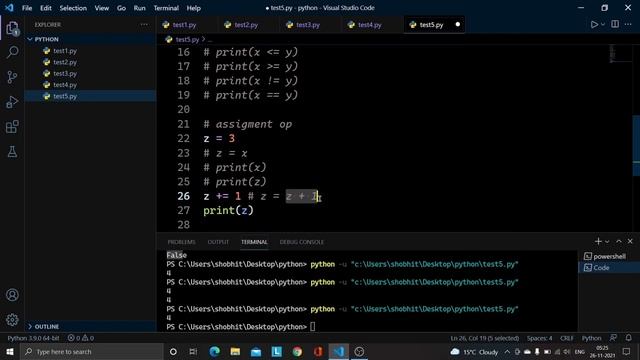Expand the OUTLINE section
This screenshot has height=360, width=640.
[90, 327]
